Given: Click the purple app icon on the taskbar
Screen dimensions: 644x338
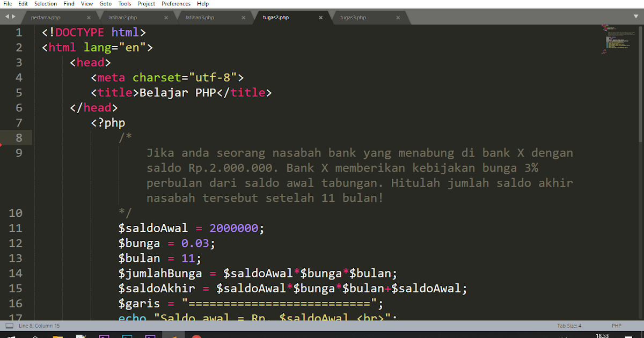Looking at the screenshot, I should pyautogui.click(x=103, y=335).
